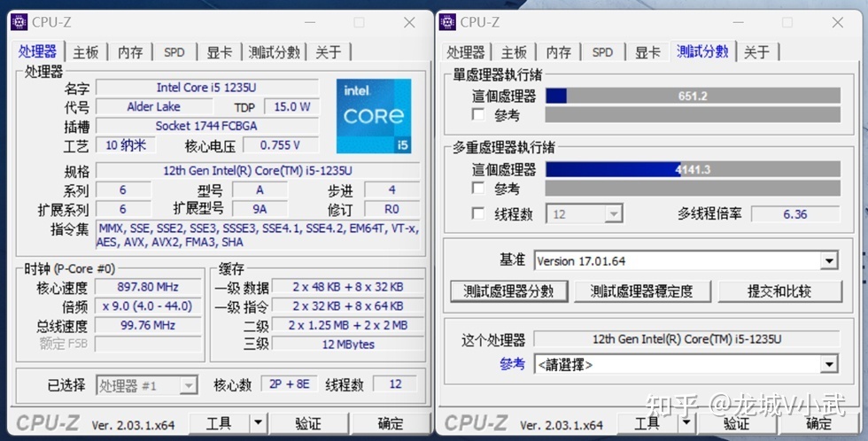
Task: Click the multi-thread score bar showing 4141.3
Action: (693, 169)
